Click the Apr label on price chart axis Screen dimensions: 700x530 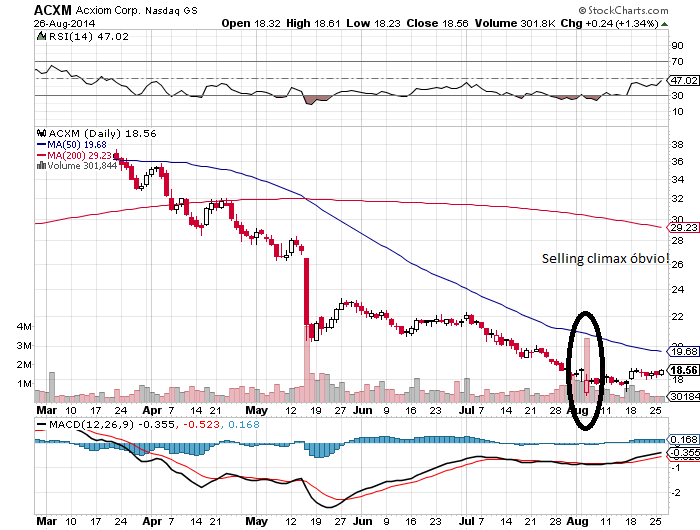(x=152, y=410)
